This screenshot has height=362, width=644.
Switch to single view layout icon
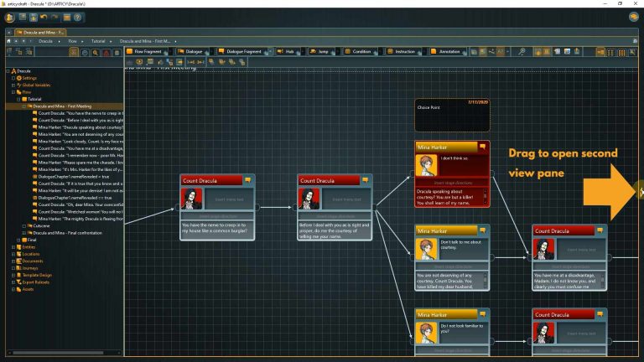[600, 52]
